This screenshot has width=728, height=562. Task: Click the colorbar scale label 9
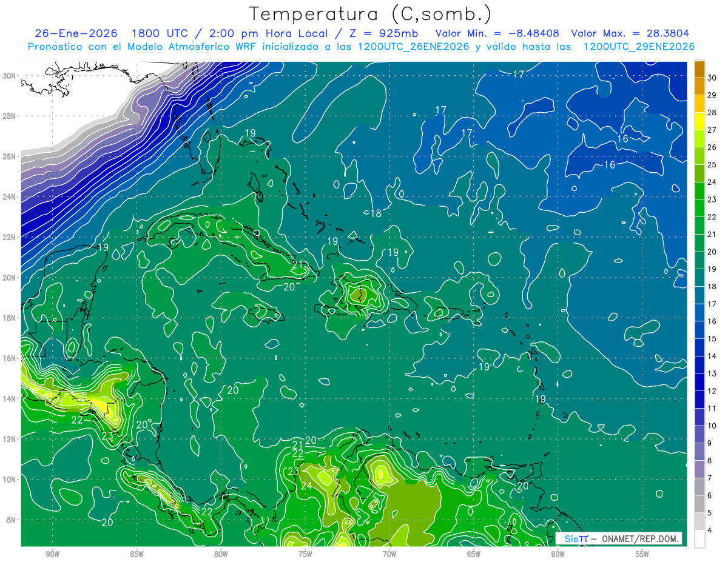click(x=710, y=443)
